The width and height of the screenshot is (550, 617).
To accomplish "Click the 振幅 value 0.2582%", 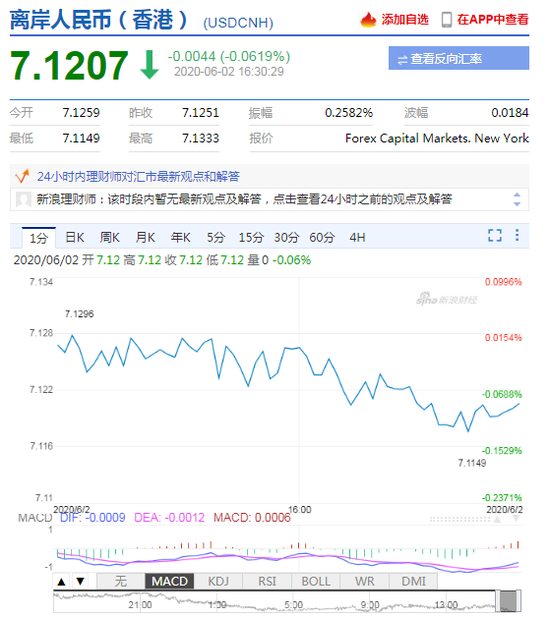I will point(349,113).
